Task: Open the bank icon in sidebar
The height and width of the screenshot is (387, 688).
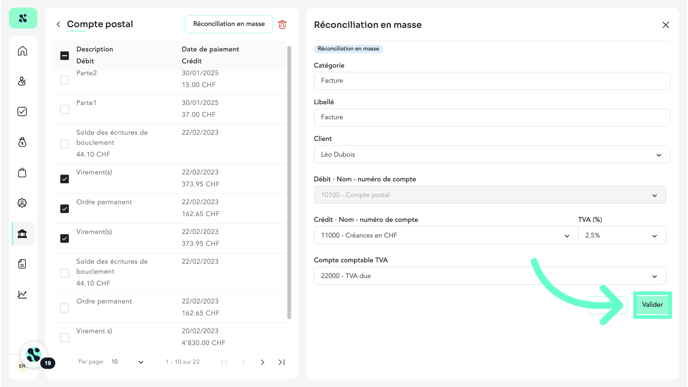Action: pyautogui.click(x=22, y=233)
